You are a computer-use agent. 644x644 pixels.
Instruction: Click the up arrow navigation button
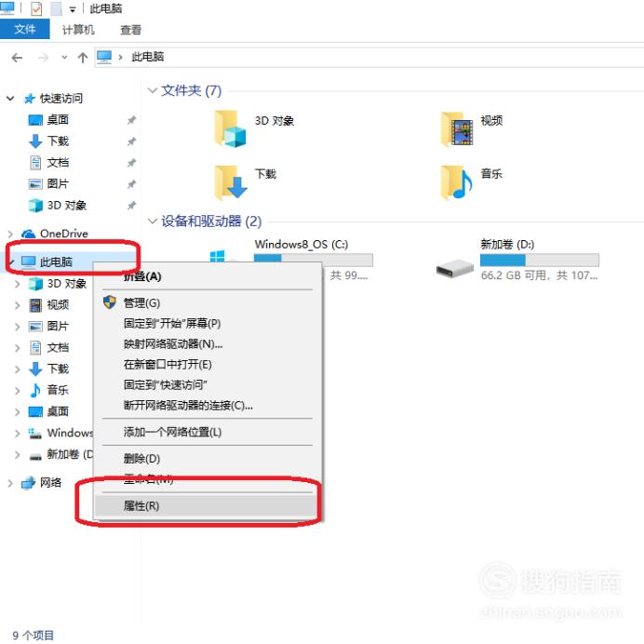click(83, 58)
